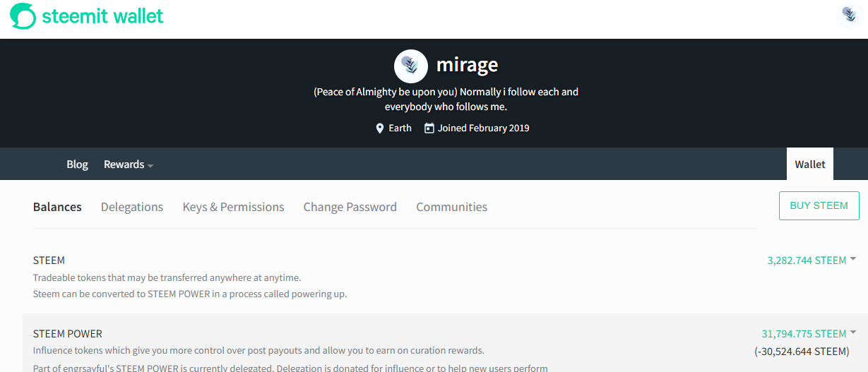Click the BUY STEEM button
Viewport: 868px width, 372px height.
tap(819, 205)
